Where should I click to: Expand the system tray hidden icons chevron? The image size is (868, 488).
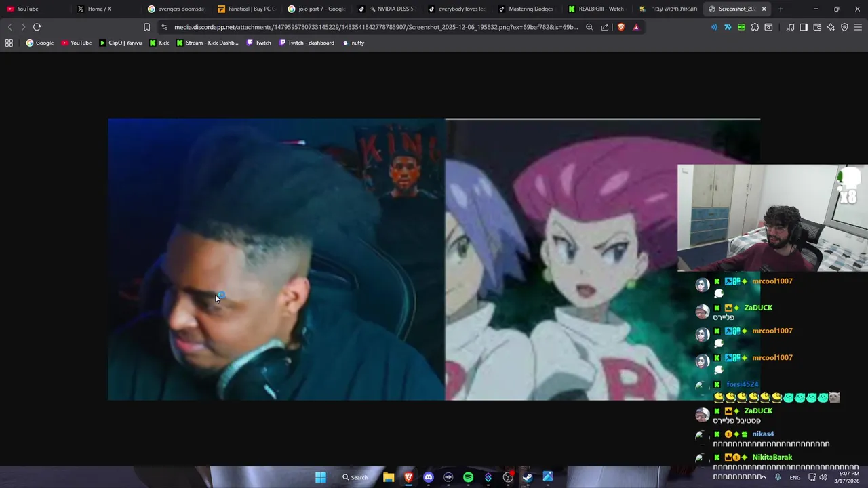tap(763, 477)
